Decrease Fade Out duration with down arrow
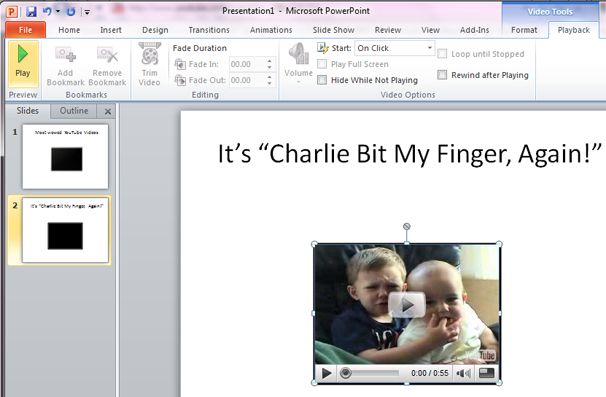 (x=269, y=83)
